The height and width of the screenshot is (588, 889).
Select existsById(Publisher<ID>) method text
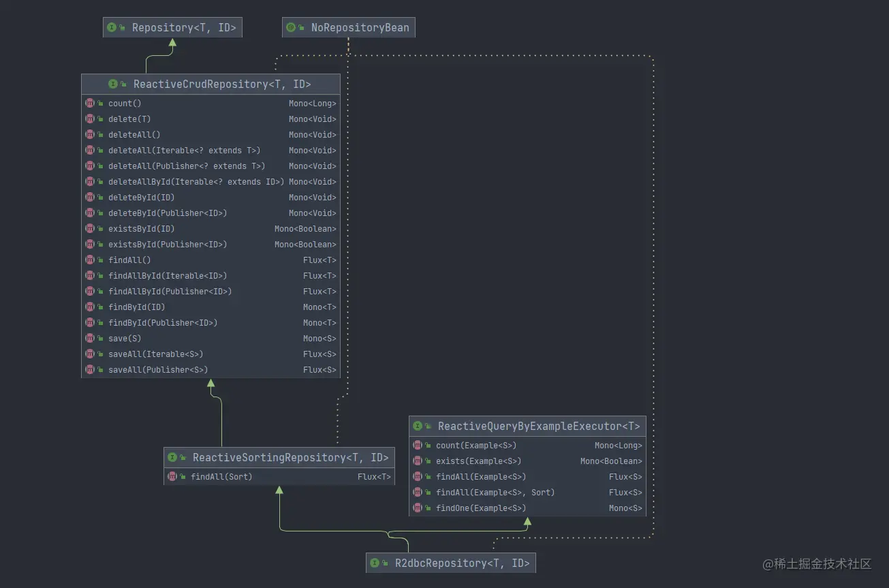pyautogui.click(x=168, y=245)
